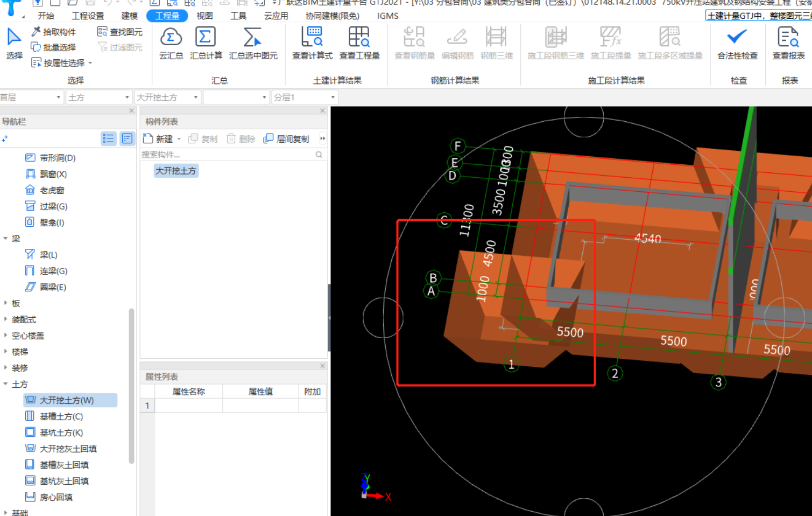Screen dimensions: 812x516
Task: Run 云汇总 cloud summary
Action: point(171,43)
